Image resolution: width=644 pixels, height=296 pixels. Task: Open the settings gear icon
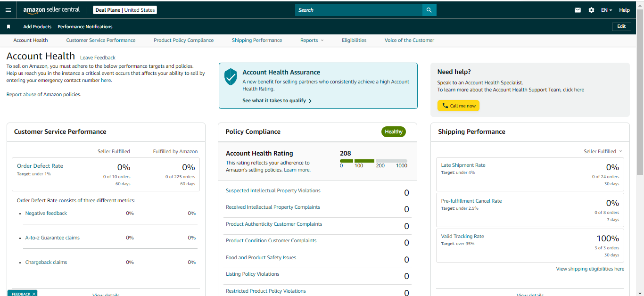(x=591, y=10)
